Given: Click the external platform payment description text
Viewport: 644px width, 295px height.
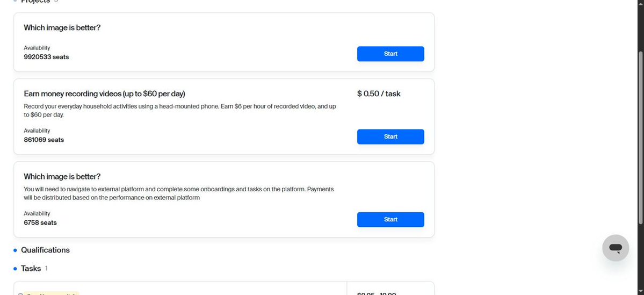Looking at the screenshot, I should [179, 193].
